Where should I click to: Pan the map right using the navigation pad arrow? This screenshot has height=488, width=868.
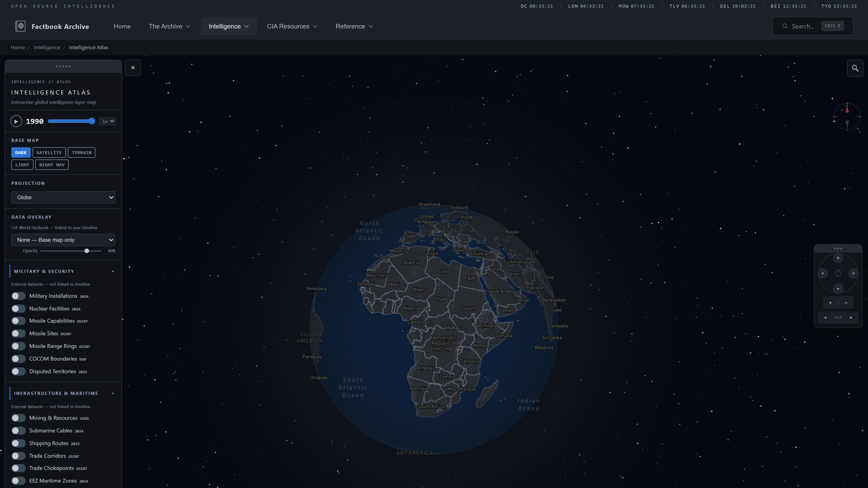tap(854, 273)
